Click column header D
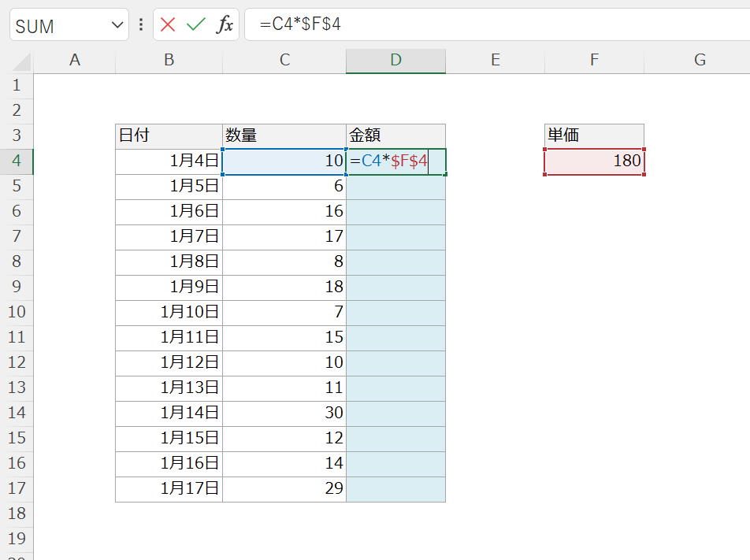This screenshot has height=560, width=750. coord(395,61)
